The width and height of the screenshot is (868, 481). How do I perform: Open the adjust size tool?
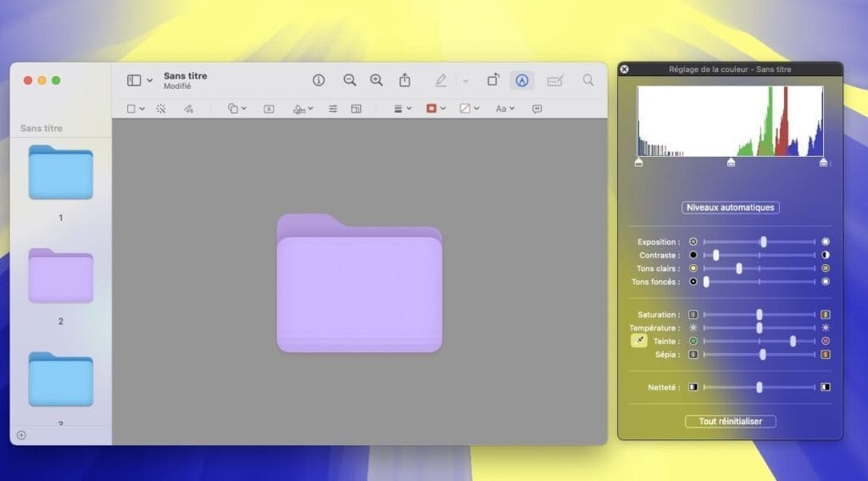pyautogui.click(x=357, y=108)
